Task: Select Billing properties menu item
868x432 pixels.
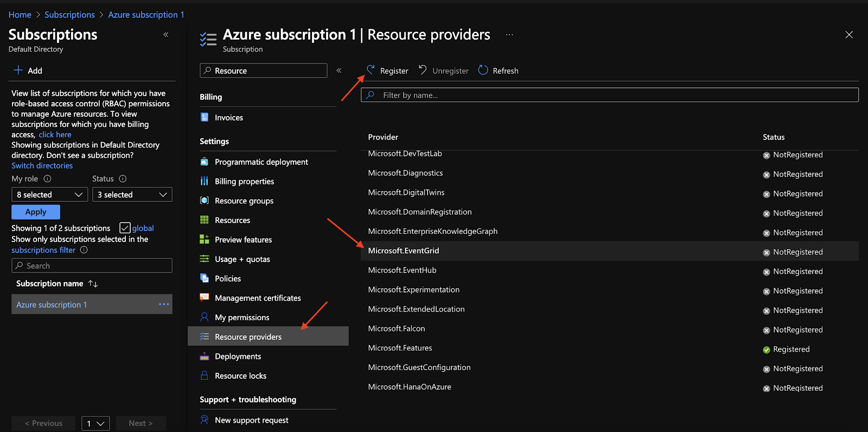Action: (x=245, y=181)
